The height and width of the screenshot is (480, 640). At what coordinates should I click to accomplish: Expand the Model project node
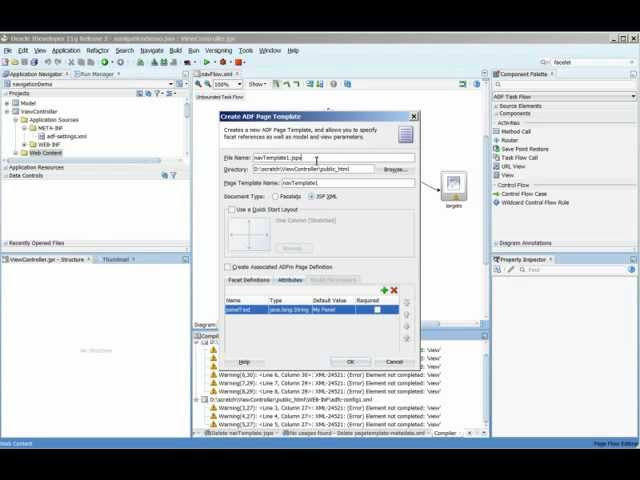[7, 103]
